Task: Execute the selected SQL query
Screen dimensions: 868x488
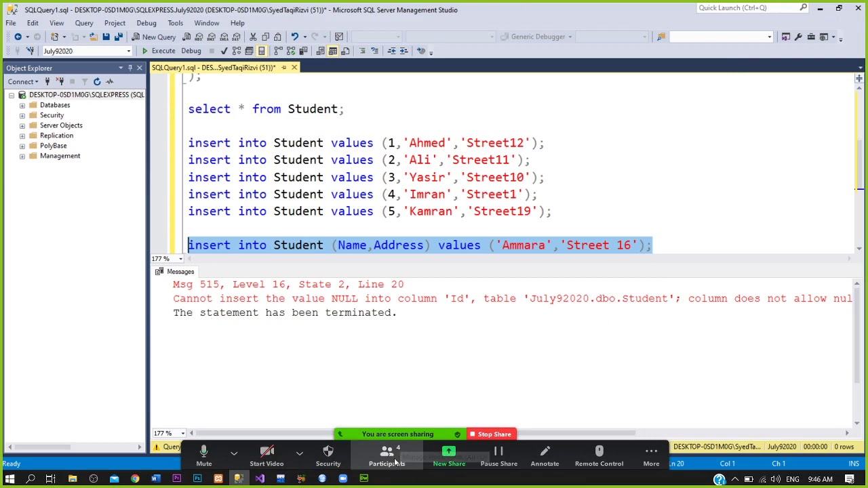Action: tap(159, 51)
